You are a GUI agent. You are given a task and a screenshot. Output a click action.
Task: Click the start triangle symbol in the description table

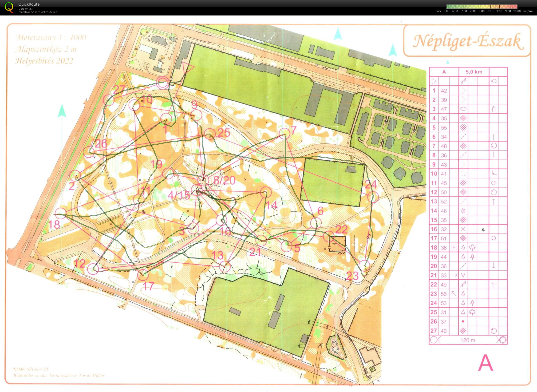point(434,81)
